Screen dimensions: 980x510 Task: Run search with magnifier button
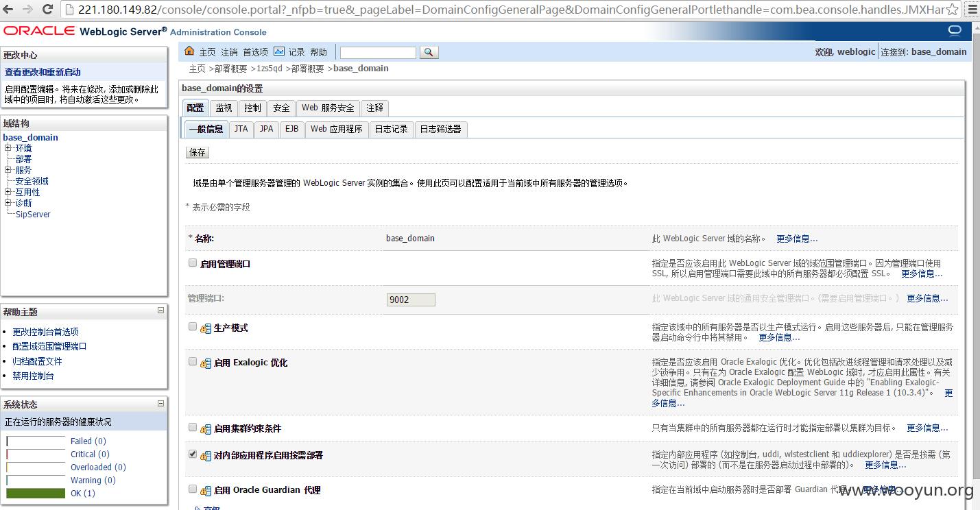pyautogui.click(x=429, y=53)
